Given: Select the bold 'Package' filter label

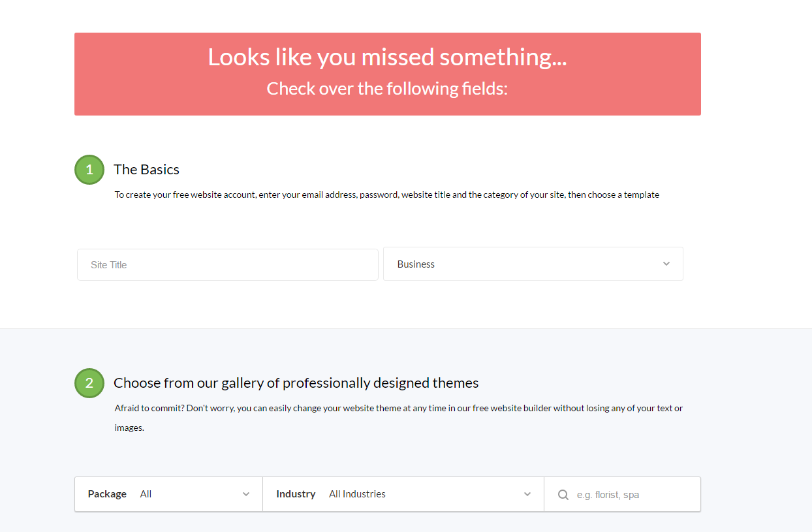Looking at the screenshot, I should [107, 494].
